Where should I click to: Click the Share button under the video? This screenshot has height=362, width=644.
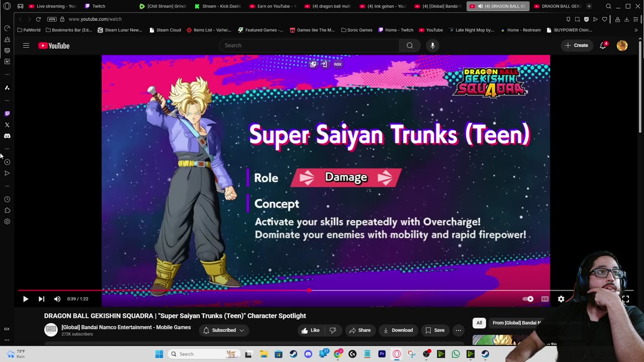pyautogui.click(x=360, y=330)
